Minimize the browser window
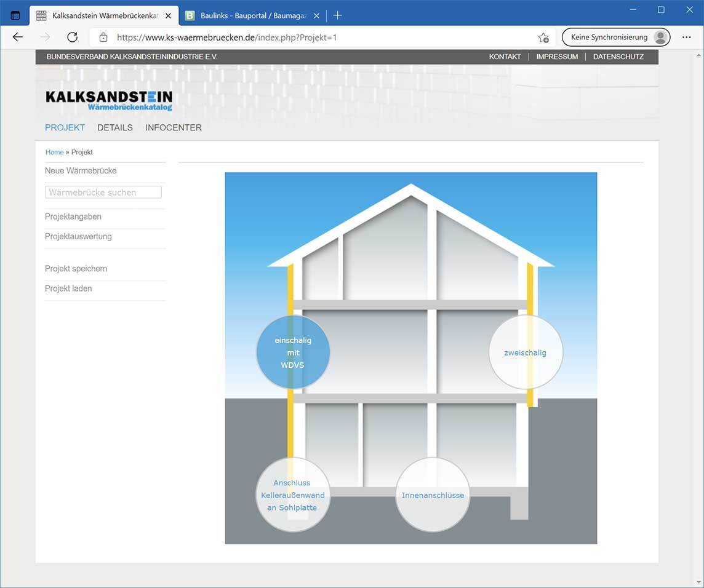 pos(633,10)
